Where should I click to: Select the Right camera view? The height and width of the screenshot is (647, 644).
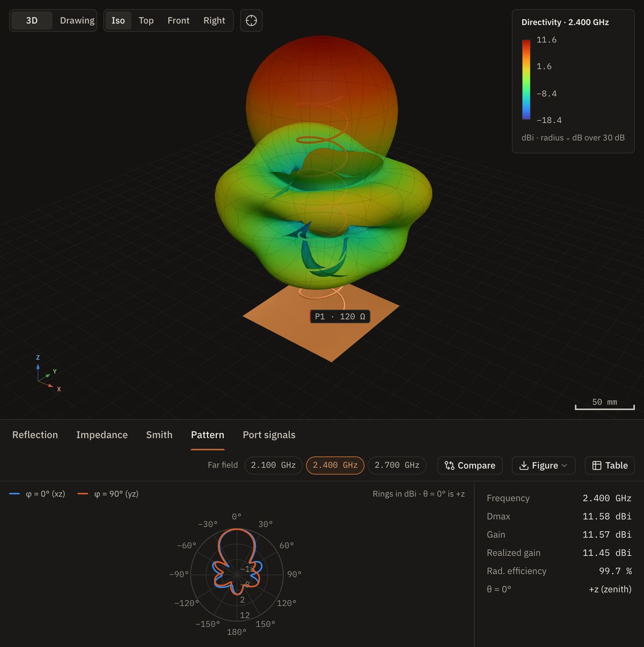214,20
